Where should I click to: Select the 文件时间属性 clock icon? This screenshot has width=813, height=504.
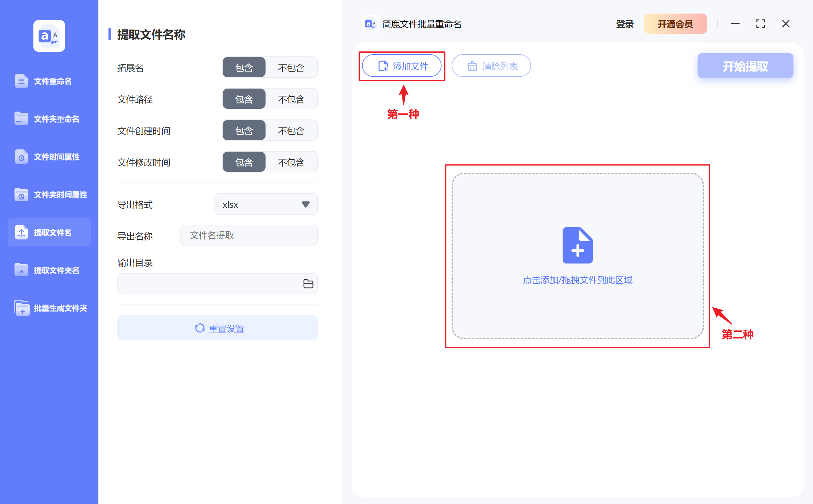point(21,157)
